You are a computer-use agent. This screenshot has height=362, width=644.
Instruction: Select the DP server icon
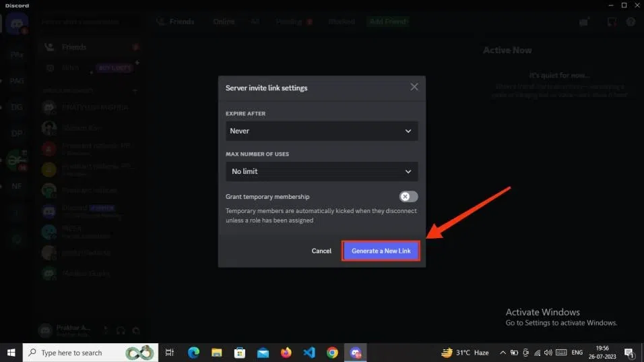17,133
